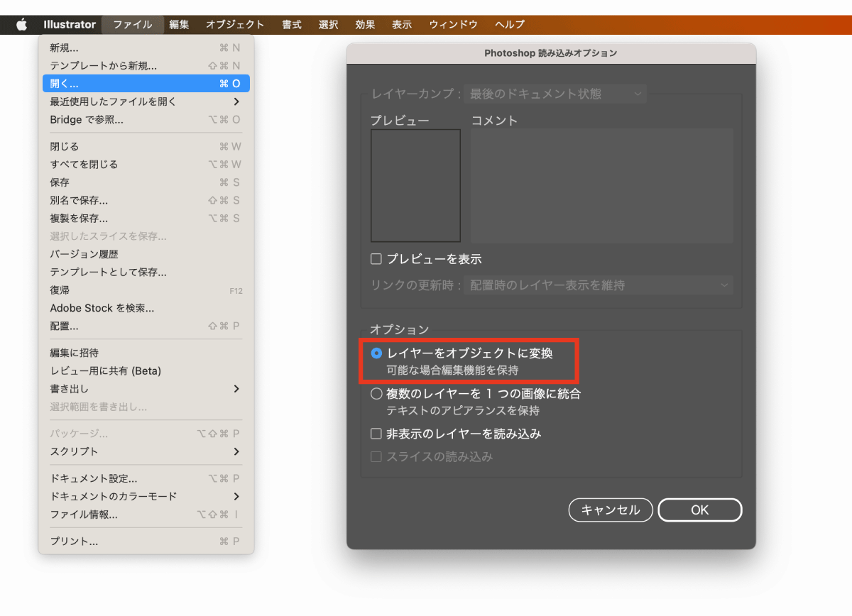Viewport: 852px width, 616px height.
Task: Expand the 最近使用したファイルを開く submenu
Action: point(106,101)
